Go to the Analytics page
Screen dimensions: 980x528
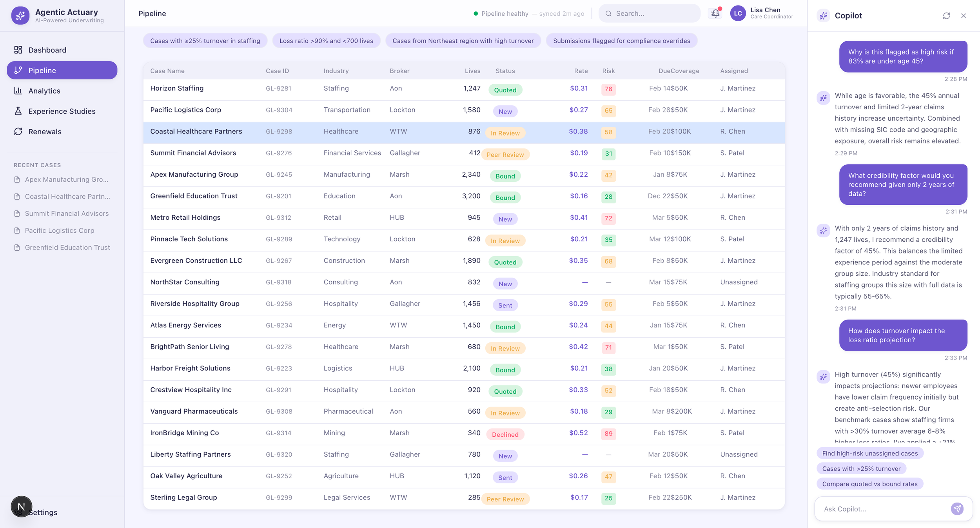click(x=44, y=91)
